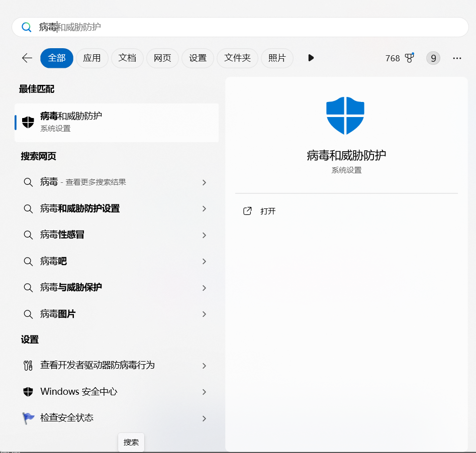Click search icon beside 病毒和威胁防护设置
The height and width of the screenshot is (453, 476).
pos(28,209)
